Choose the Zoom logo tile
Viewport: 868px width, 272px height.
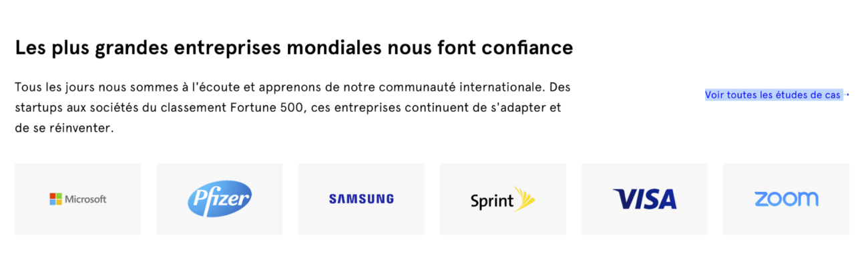786,199
